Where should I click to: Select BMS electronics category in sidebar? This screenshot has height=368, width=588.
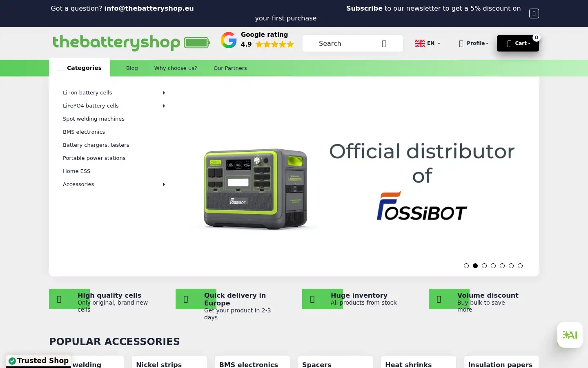[84, 132]
